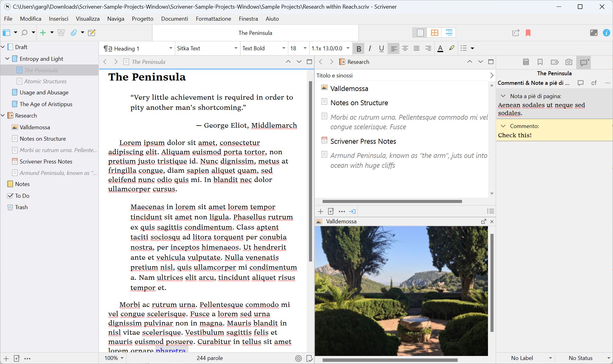Toggle bold formatting in the format bar
The height and width of the screenshot is (364, 613).
point(358,48)
